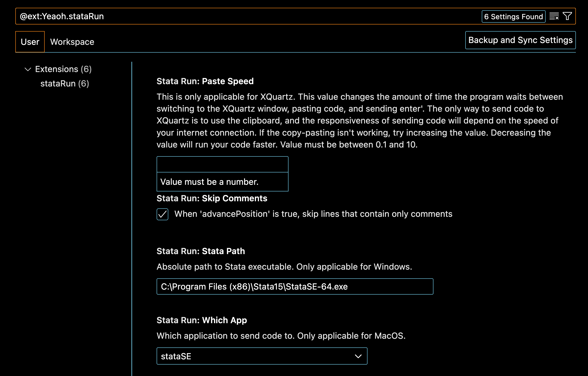Collapse the Extensions (6) tree chevron
This screenshot has width=588, height=376.
pyautogui.click(x=28, y=69)
